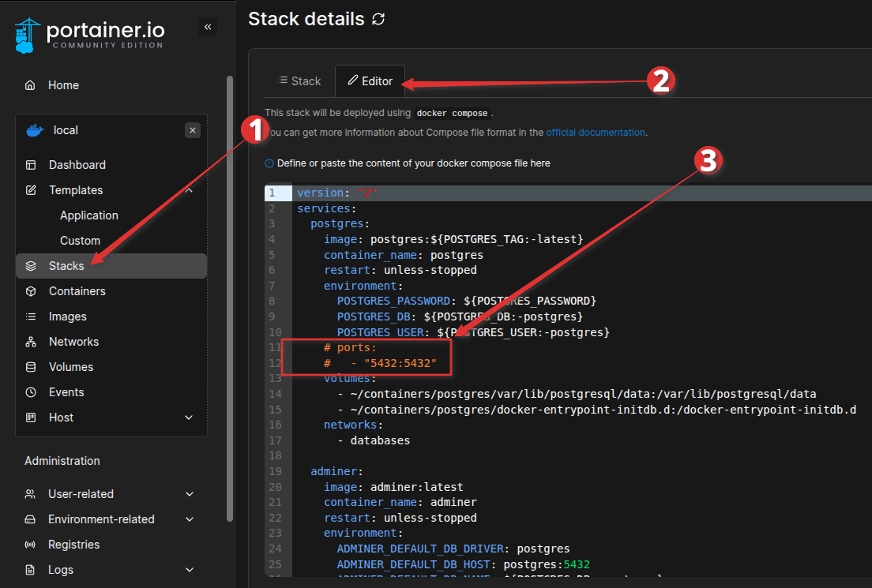Click the User-related people icon

(31, 494)
